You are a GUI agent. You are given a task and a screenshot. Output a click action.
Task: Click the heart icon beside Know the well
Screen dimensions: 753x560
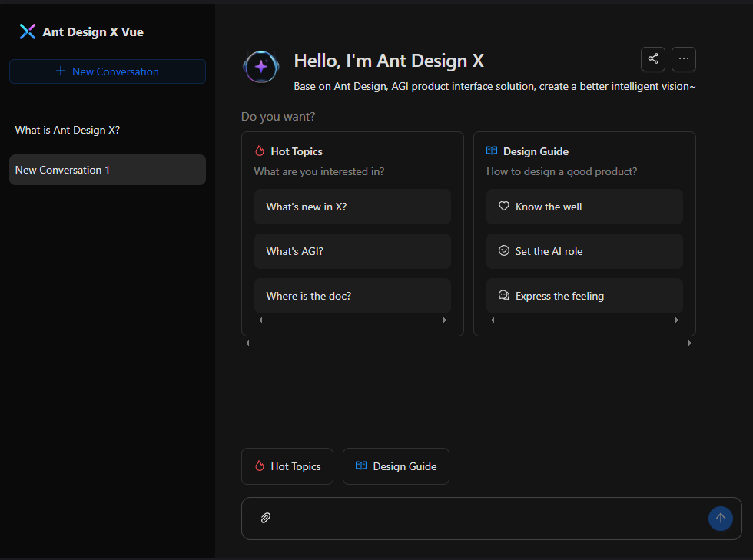pyautogui.click(x=504, y=206)
